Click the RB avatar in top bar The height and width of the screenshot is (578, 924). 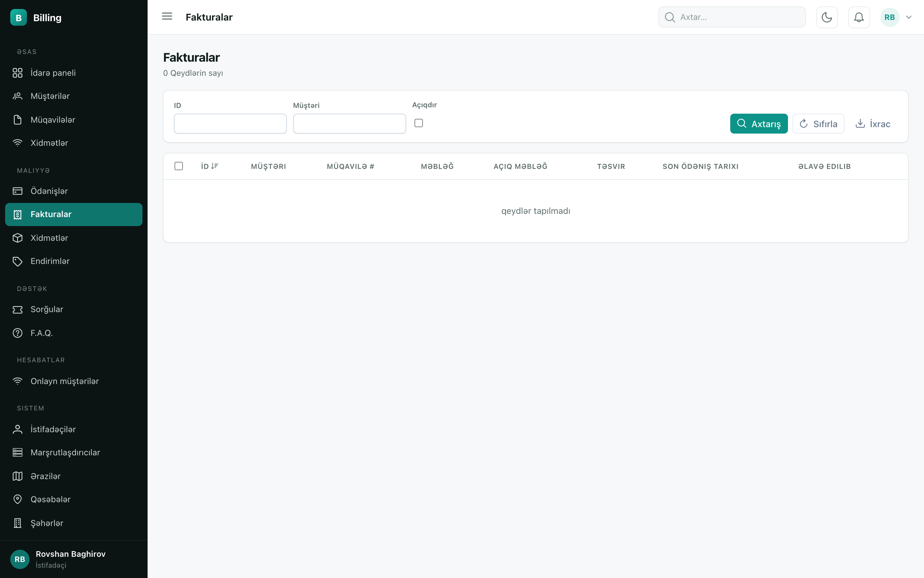[890, 17]
